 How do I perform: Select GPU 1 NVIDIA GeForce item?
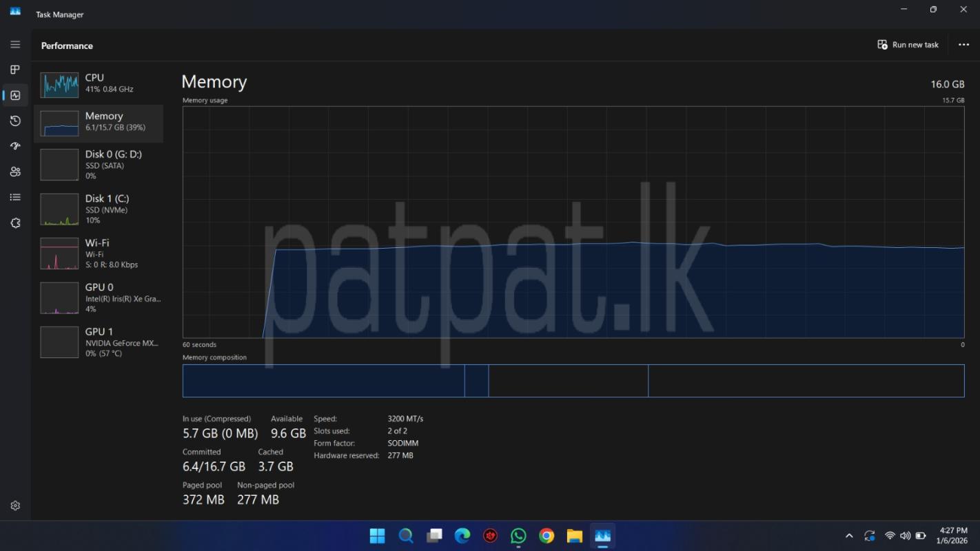[99, 342]
